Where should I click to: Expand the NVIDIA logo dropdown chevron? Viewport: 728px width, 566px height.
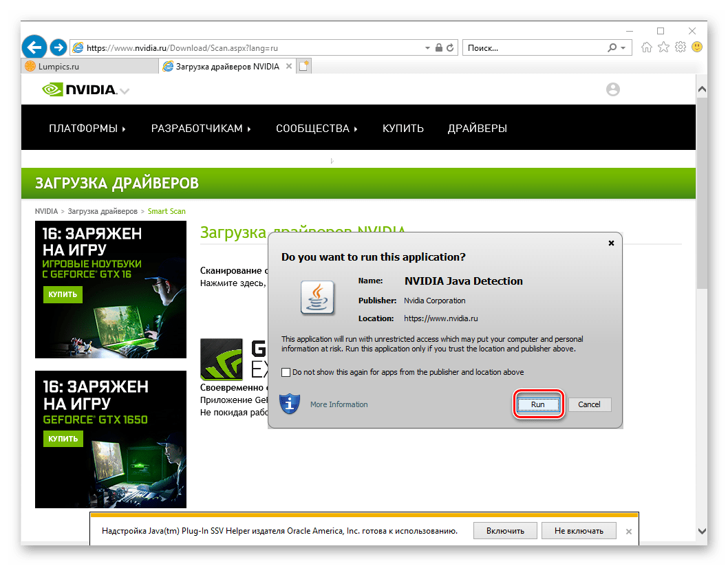[x=124, y=90]
